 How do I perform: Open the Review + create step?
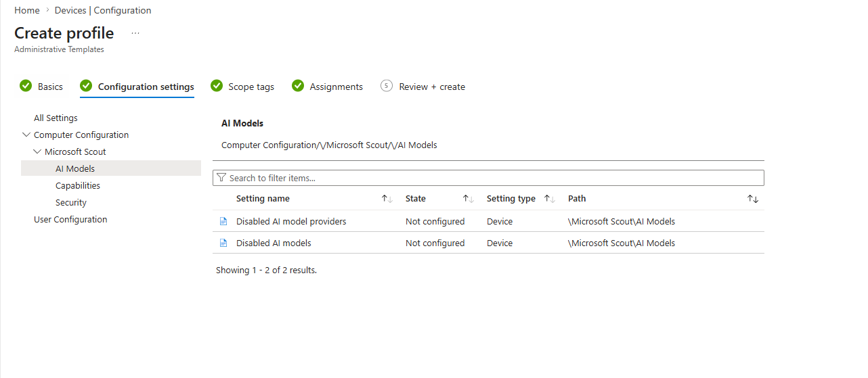pos(432,87)
